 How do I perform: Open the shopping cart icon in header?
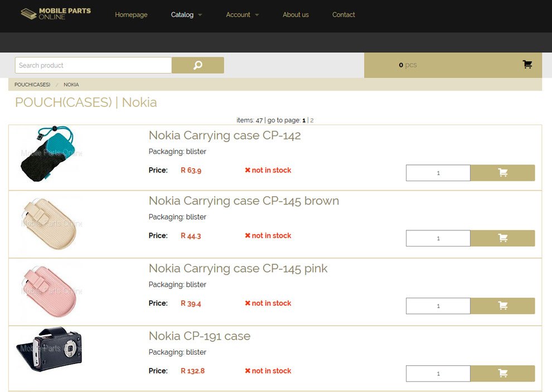527,65
